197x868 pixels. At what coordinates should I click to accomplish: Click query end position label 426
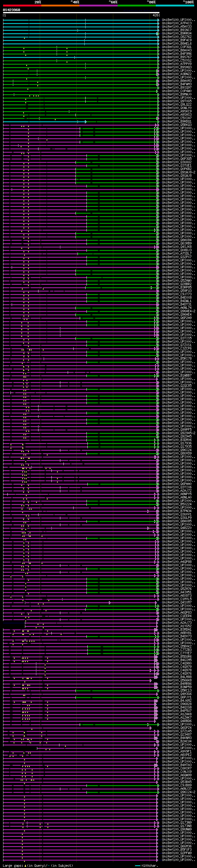pos(155,15)
